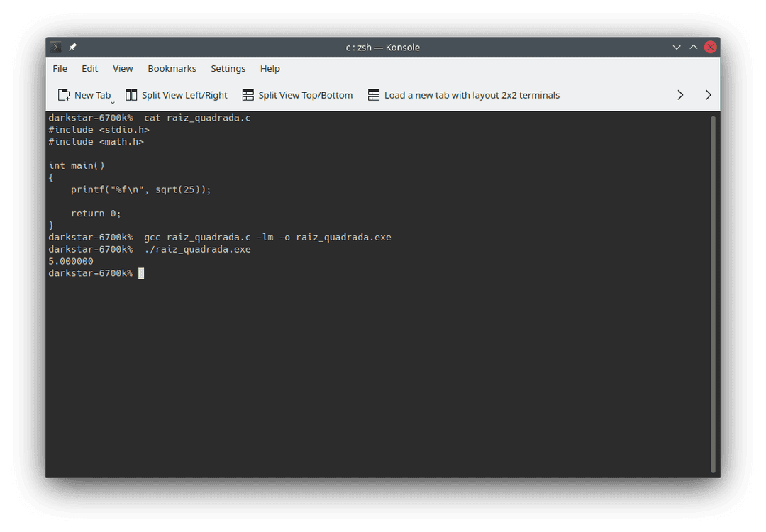
Task: Click the 'Split View Top/Bottom' button label
Action: [306, 94]
